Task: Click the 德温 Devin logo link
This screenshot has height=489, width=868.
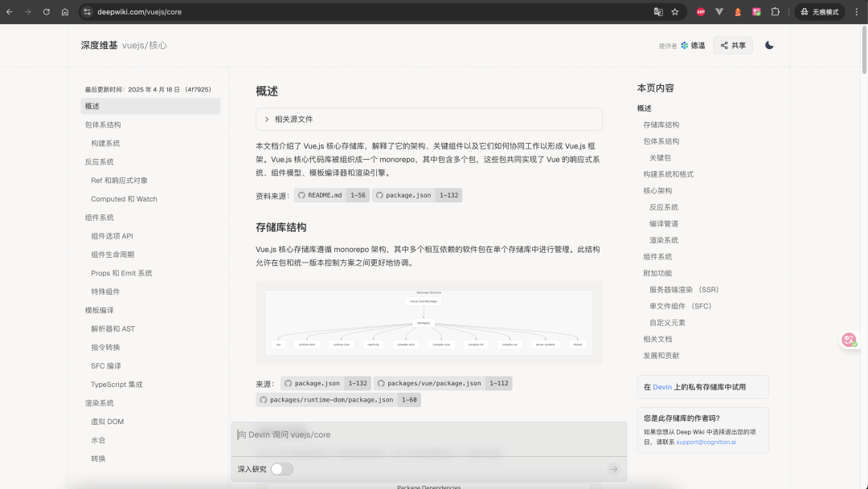Action: 693,45
